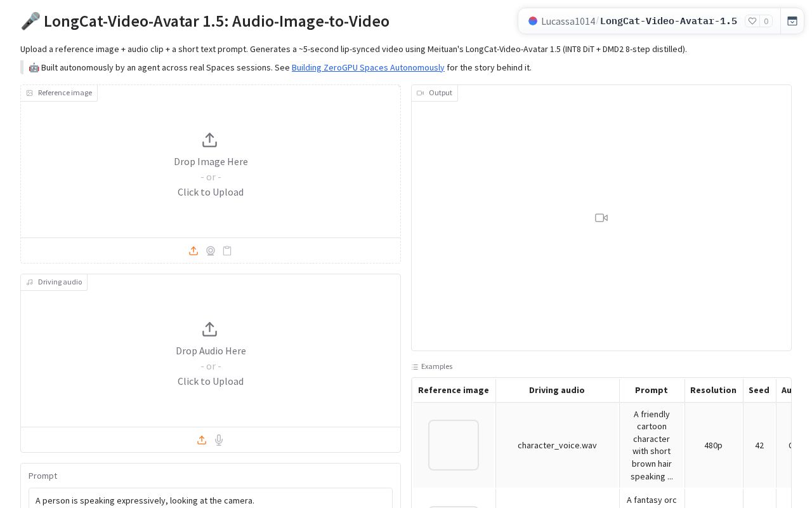Open the Space header menu icon
The width and height of the screenshot is (812, 508).
pyautogui.click(x=792, y=21)
